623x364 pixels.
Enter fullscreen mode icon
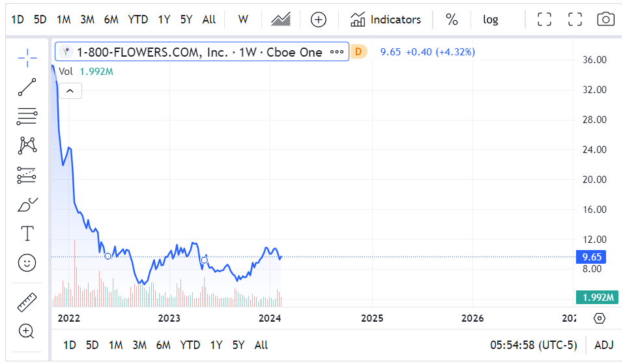click(x=575, y=20)
